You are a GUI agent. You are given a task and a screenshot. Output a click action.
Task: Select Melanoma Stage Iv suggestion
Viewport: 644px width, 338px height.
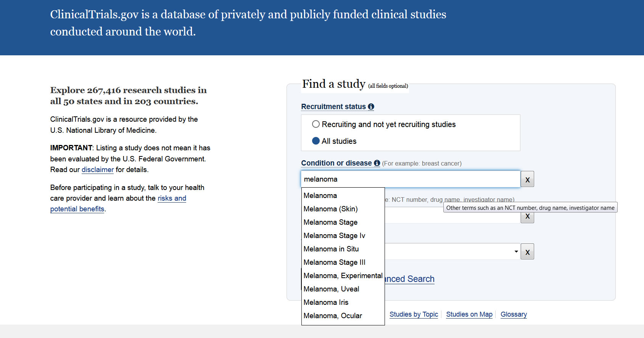pos(343,236)
